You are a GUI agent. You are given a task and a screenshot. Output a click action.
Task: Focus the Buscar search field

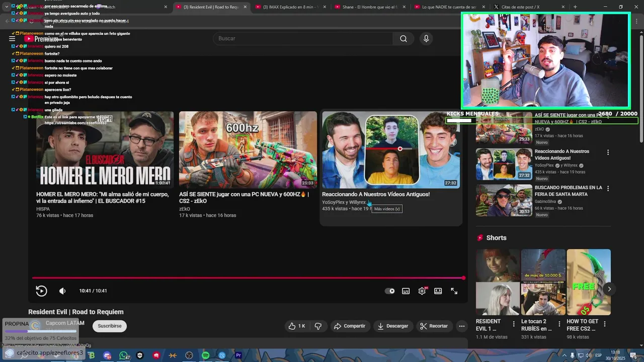[303, 39]
